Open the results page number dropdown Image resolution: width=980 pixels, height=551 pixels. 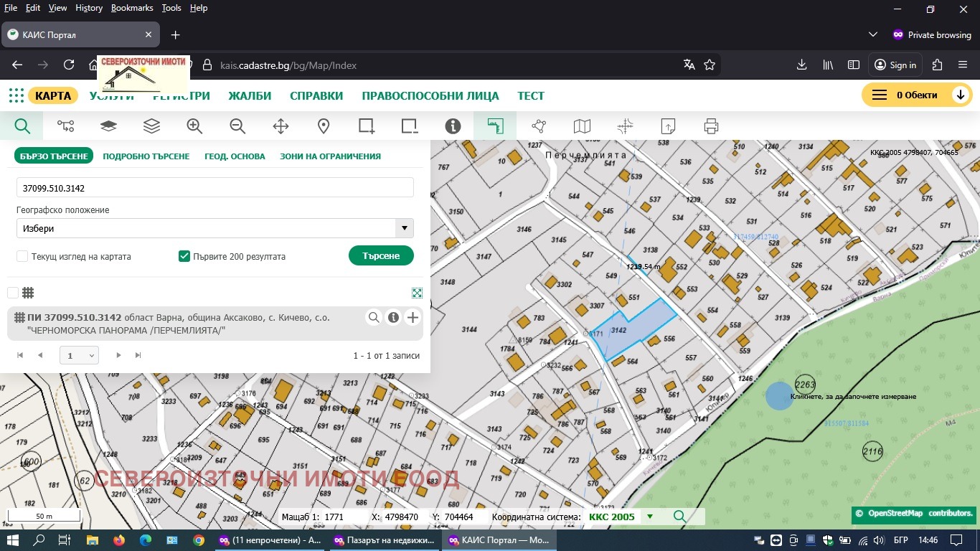tap(79, 355)
